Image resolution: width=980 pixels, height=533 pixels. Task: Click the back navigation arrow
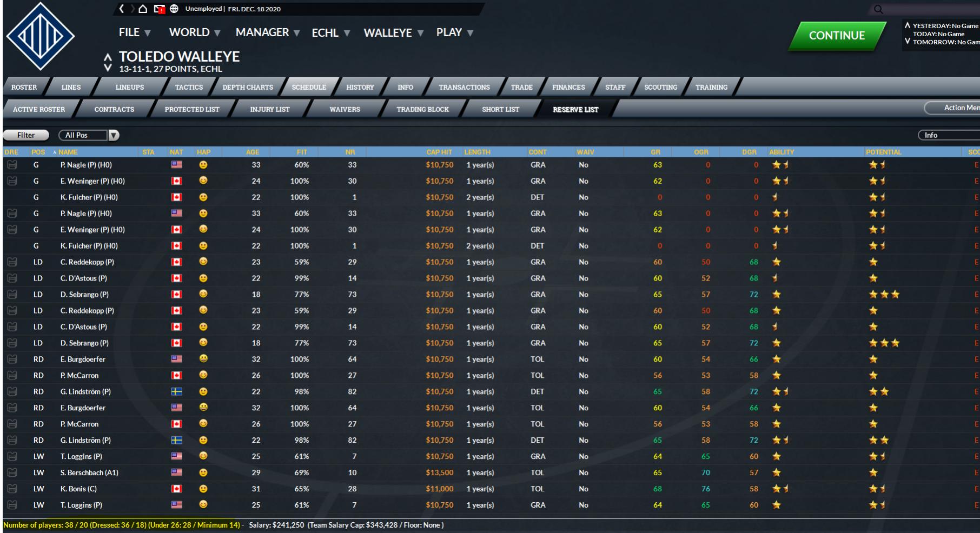click(122, 9)
